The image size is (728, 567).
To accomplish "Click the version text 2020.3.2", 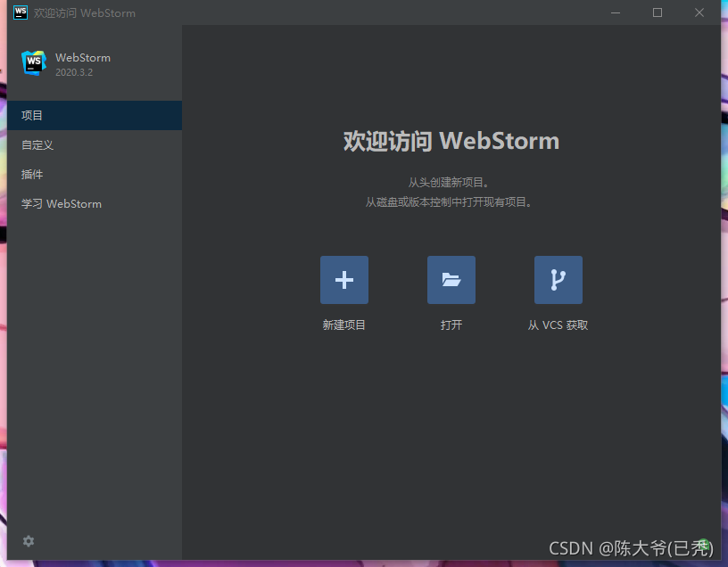I will 74,72.
